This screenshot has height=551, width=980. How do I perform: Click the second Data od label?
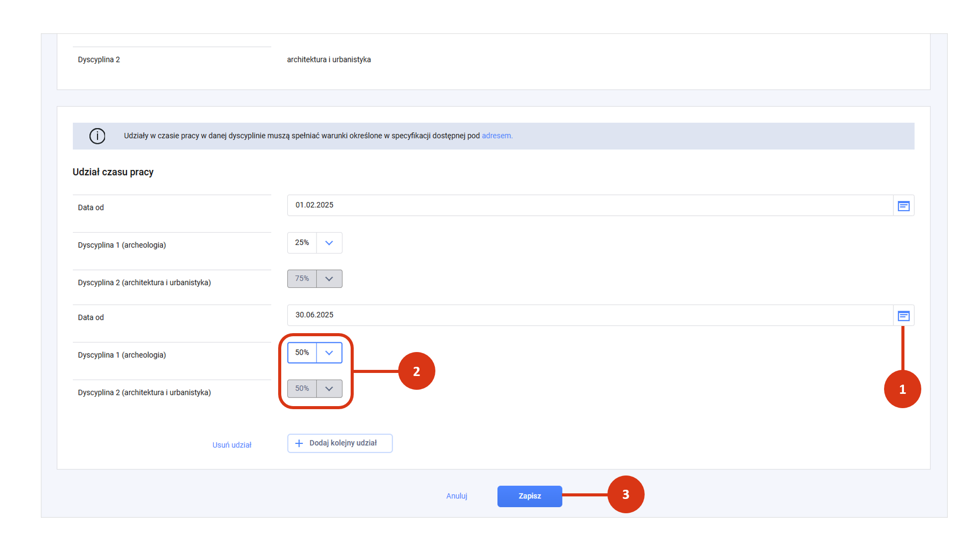click(91, 317)
